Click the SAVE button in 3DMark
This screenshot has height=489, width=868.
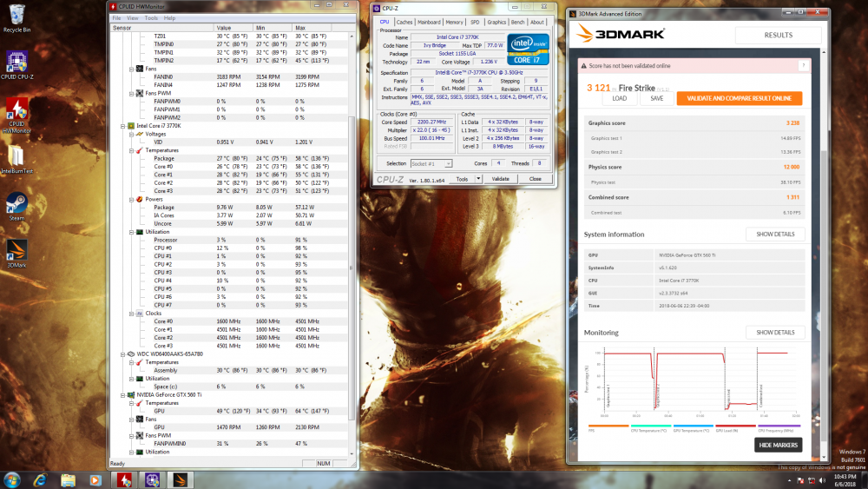(x=656, y=98)
